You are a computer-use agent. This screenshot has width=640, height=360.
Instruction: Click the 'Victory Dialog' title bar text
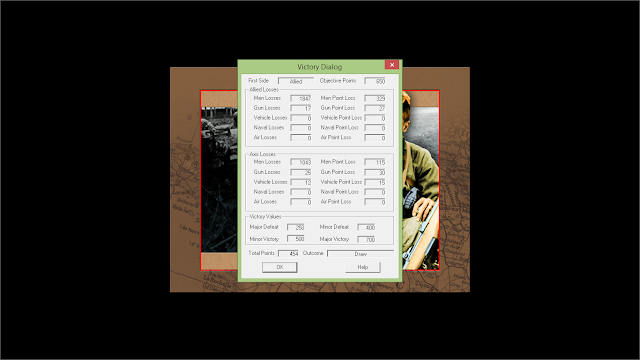click(320, 67)
